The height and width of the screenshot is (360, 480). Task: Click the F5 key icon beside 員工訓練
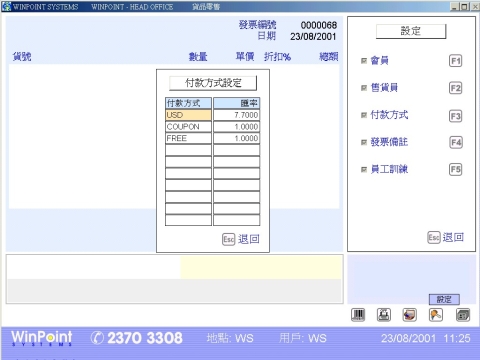coord(455,169)
